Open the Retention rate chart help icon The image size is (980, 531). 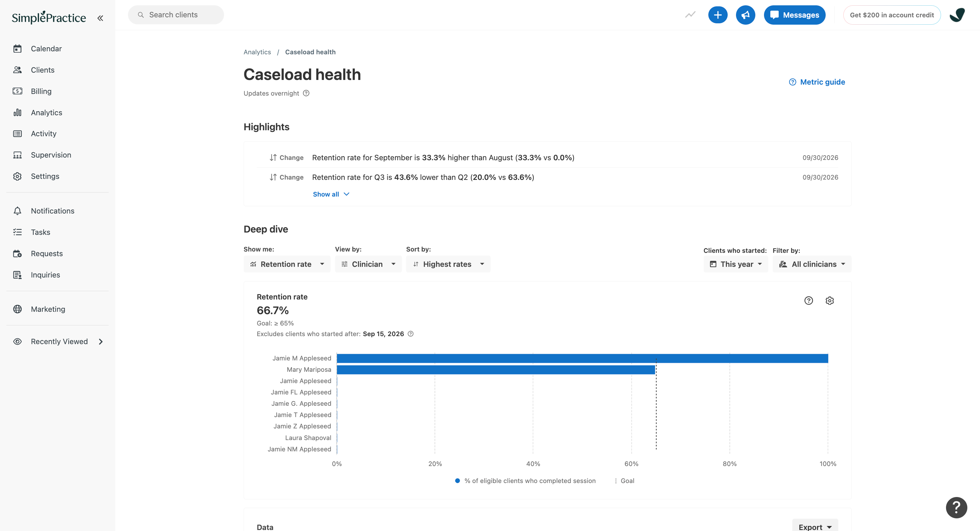[808, 301]
